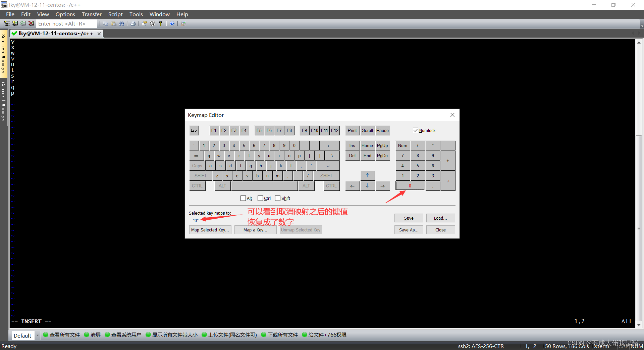Select the numpad 0 key

click(x=410, y=186)
